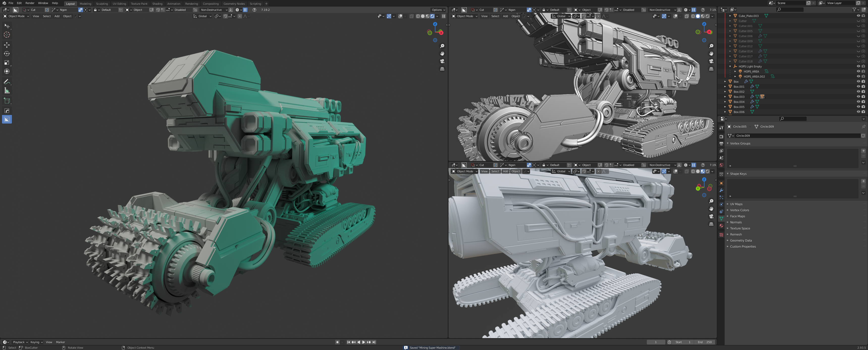Switch perspective/orthographic in the main viewport
The height and width of the screenshot is (350, 868).
(442, 69)
